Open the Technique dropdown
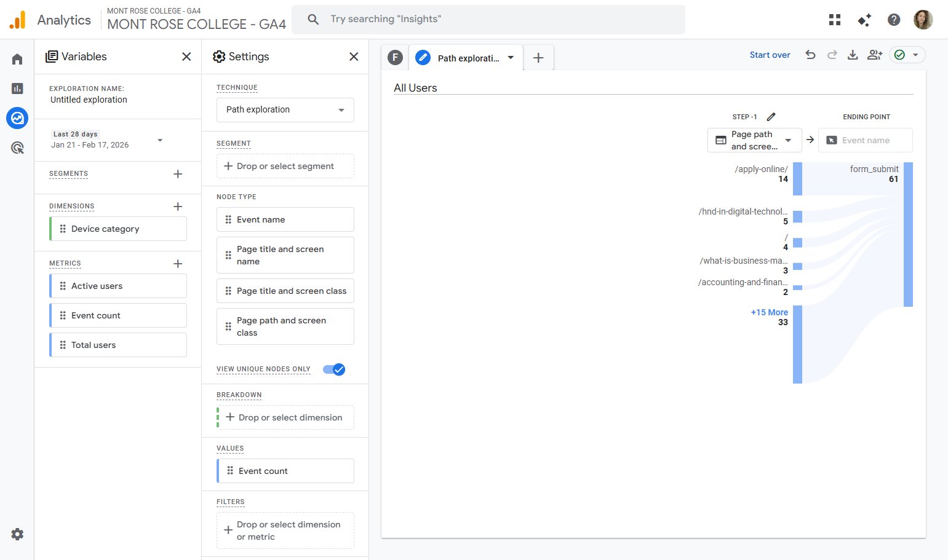Image resolution: width=948 pixels, height=560 pixels. [x=285, y=110]
